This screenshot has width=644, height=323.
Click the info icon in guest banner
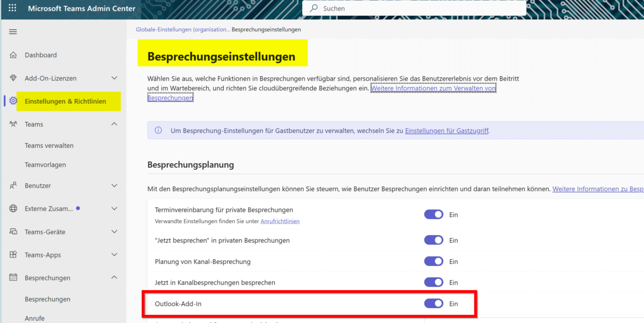pos(158,130)
